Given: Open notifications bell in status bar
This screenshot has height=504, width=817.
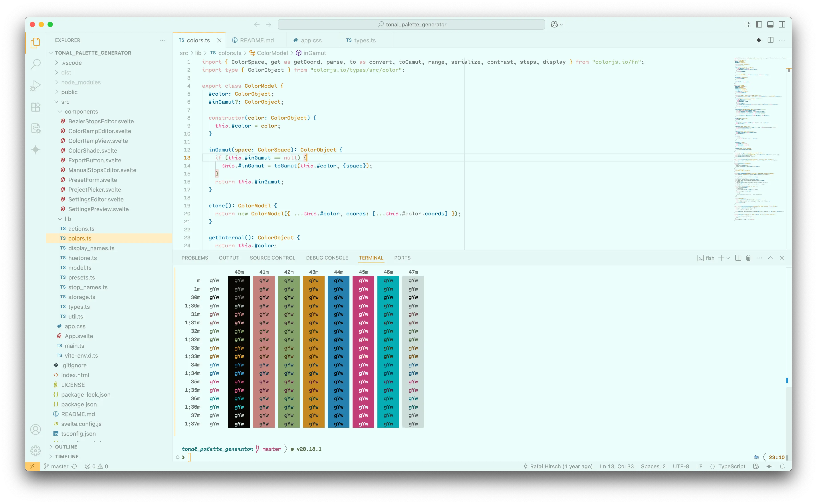Looking at the screenshot, I should [782, 466].
